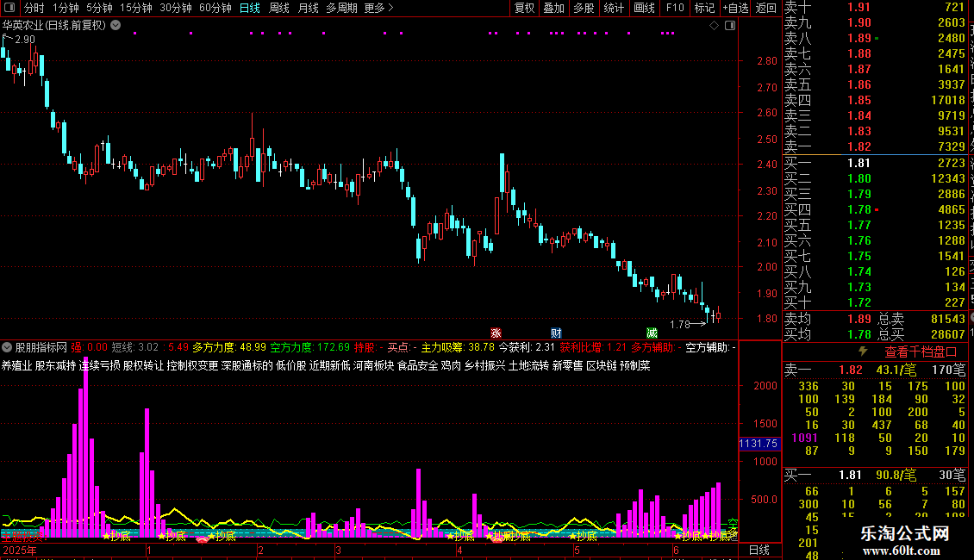Image resolution: width=974 pixels, height=560 pixels.
Task: Expand dropdown next to 华英农业 title
Action: 116,25
